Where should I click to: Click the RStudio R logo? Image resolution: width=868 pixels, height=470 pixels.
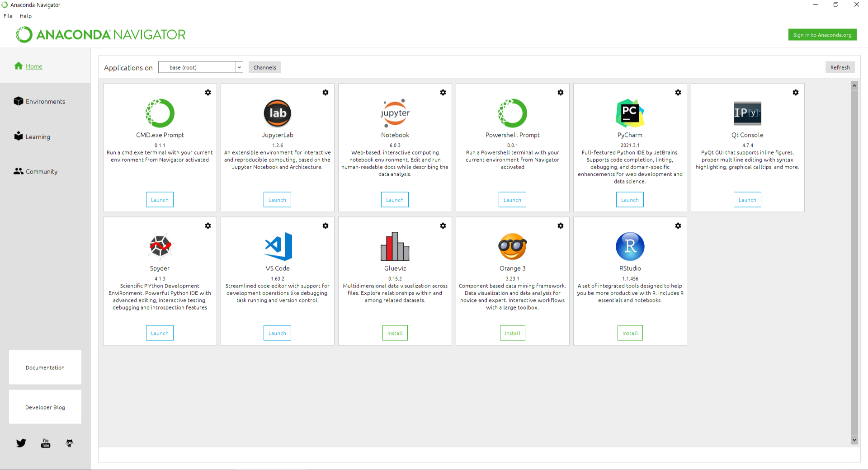click(630, 246)
